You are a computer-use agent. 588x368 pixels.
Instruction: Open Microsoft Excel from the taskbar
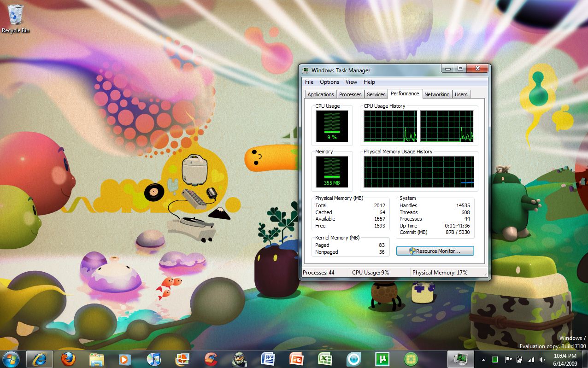[325, 359]
